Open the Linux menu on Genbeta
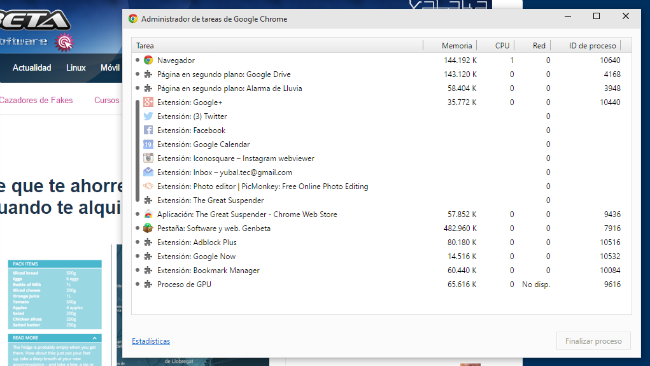This screenshot has height=366, width=650. pos(76,68)
